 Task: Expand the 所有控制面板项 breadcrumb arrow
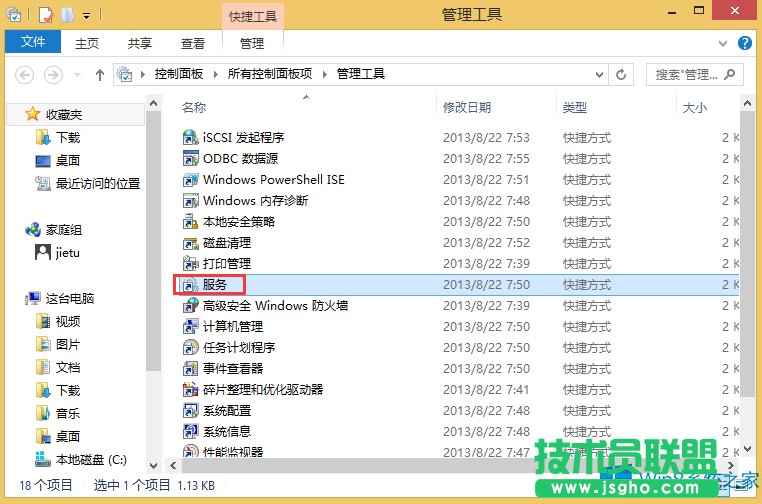coord(325,74)
